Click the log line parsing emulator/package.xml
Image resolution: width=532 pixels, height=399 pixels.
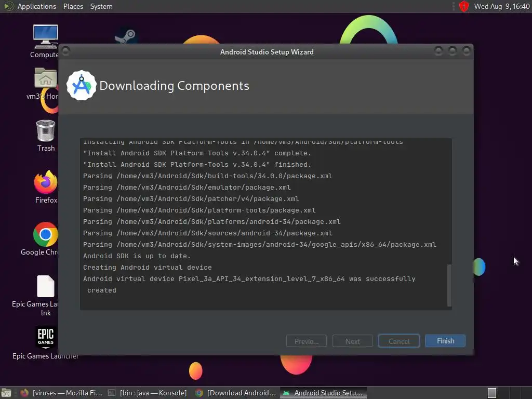coord(187,188)
